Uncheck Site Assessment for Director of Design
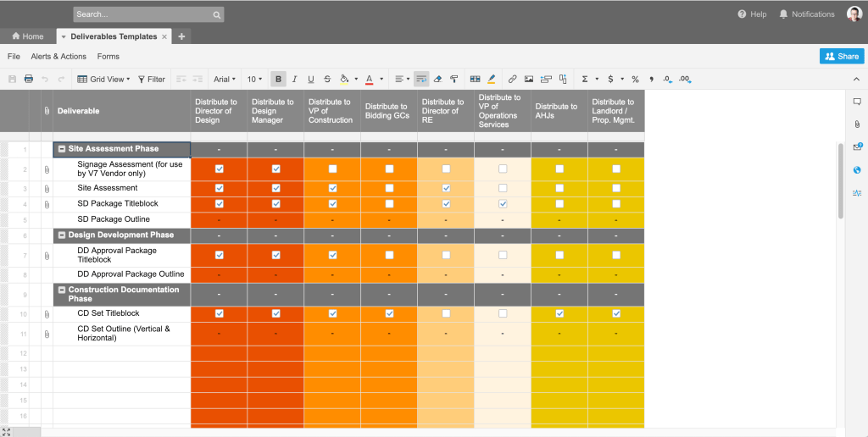This screenshot has height=437, width=868. coord(220,188)
